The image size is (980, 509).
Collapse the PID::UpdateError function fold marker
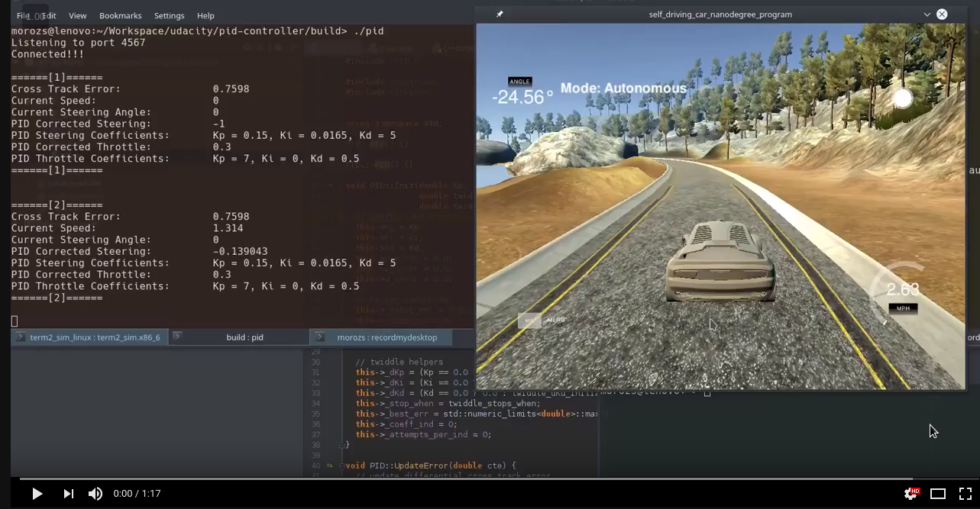[341, 466]
